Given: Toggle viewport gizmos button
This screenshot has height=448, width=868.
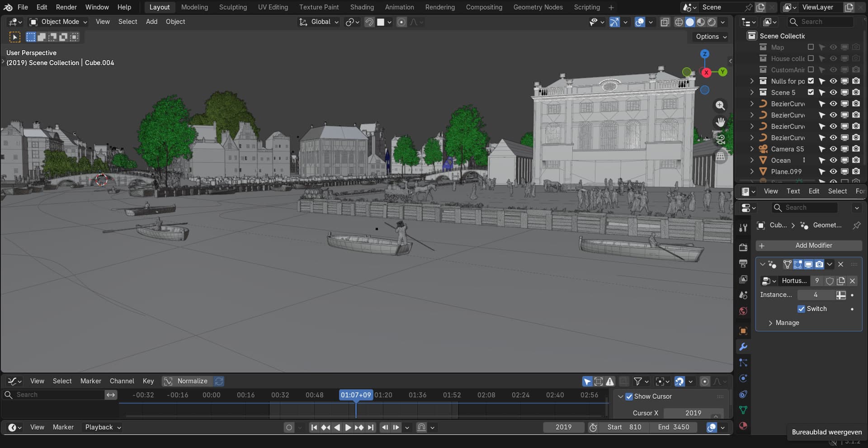Looking at the screenshot, I should 614,22.
